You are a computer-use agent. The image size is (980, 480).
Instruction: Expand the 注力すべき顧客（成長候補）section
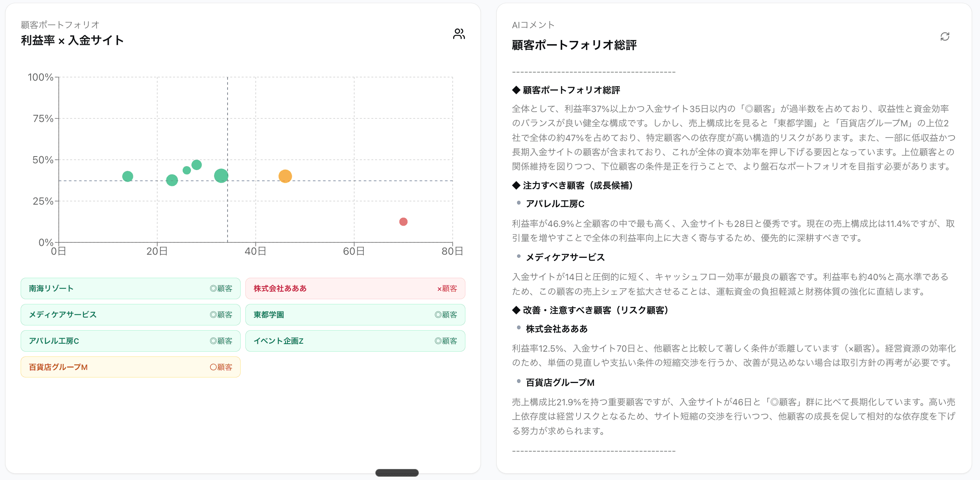click(573, 186)
